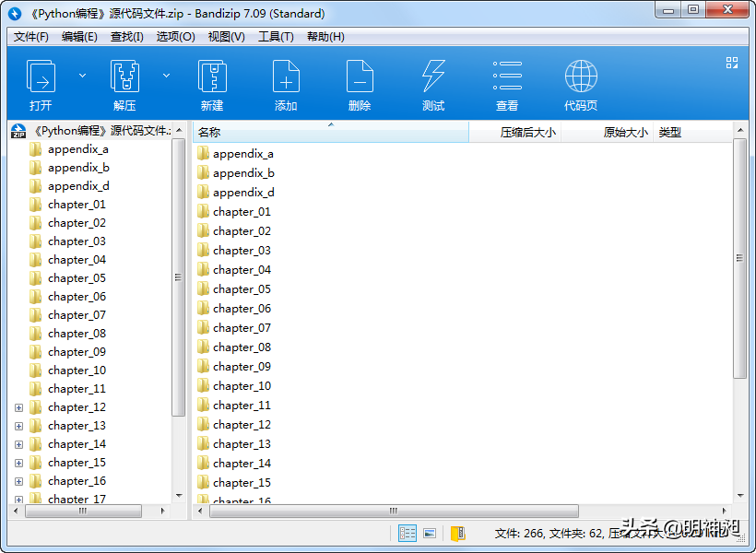Select appendix_b in the folder tree
Image resolution: width=756 pixels, height=553 pixels.
tap(78, 168)
